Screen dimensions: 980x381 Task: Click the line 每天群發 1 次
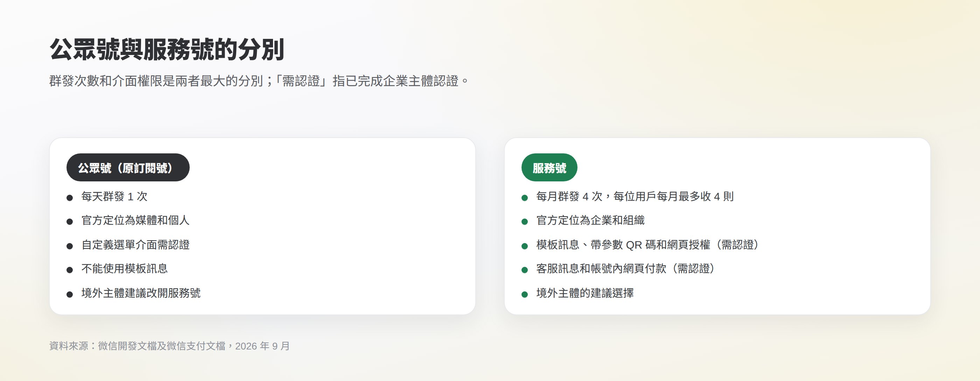pyautogui.click(x=114, y=196)
